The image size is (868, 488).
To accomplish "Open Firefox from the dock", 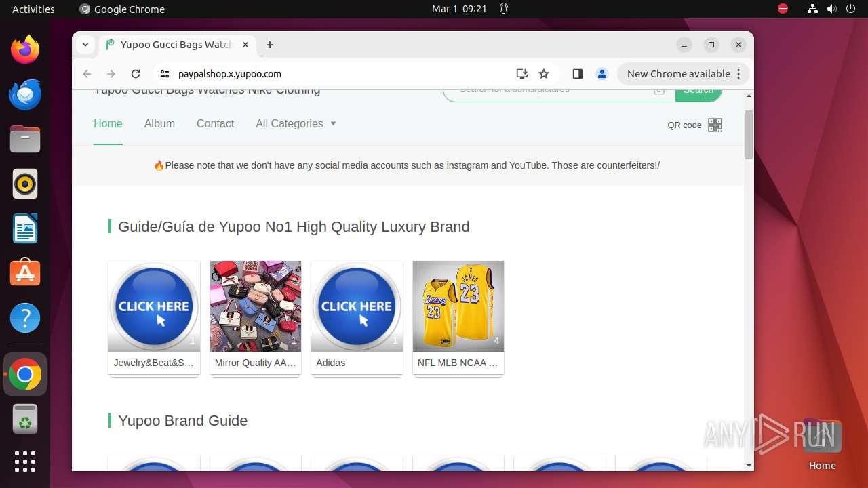I will (x=25, y=49).
